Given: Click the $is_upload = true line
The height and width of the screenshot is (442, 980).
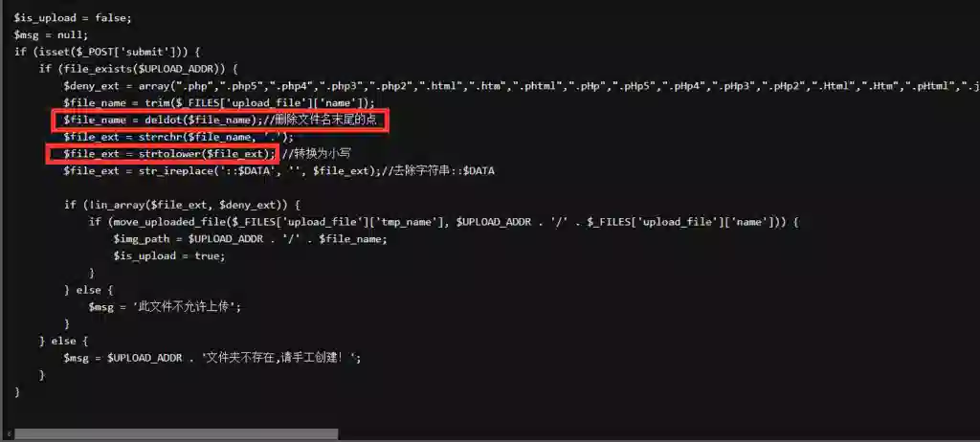Looking at the screenshot, I should coord(168,255).
